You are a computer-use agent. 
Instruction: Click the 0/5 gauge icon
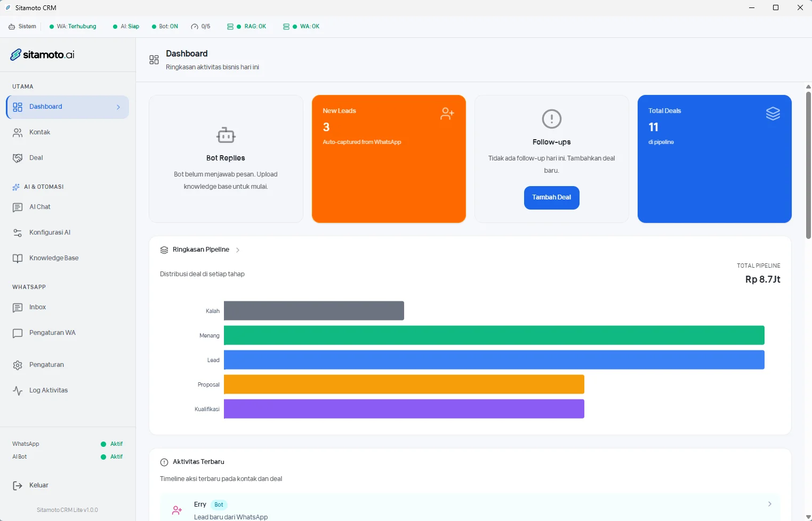(195, 27)
